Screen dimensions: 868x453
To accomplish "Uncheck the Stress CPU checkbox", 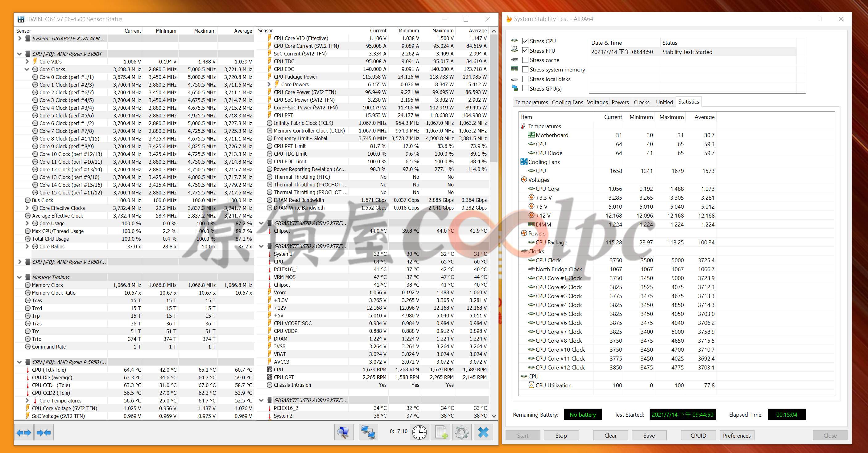I will 525,41.
